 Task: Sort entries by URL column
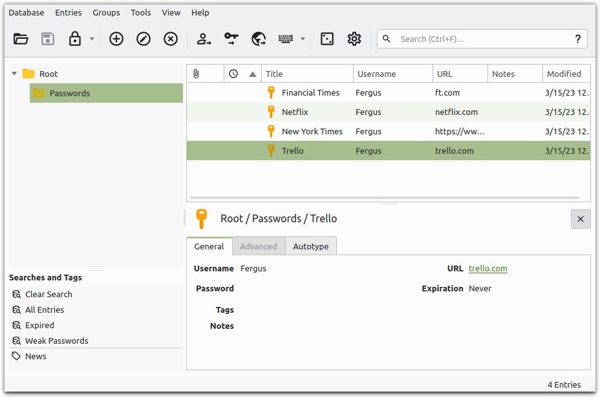(460, 74)
